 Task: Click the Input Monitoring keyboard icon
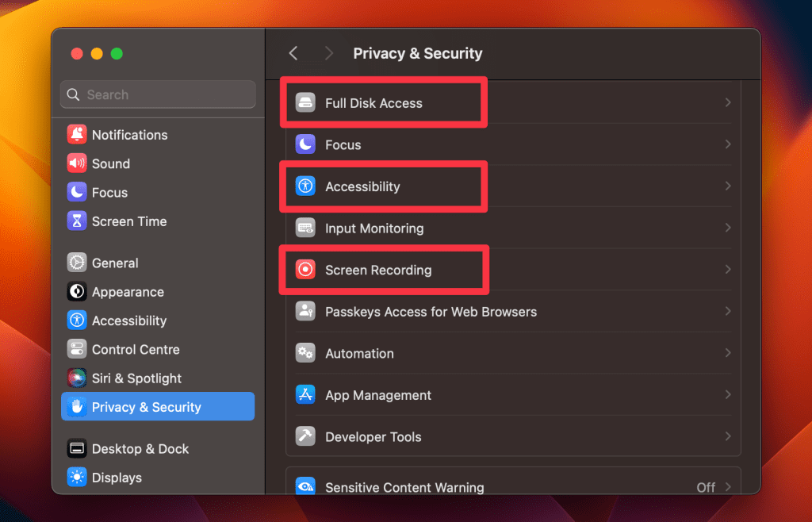click(x=305, y=228)
